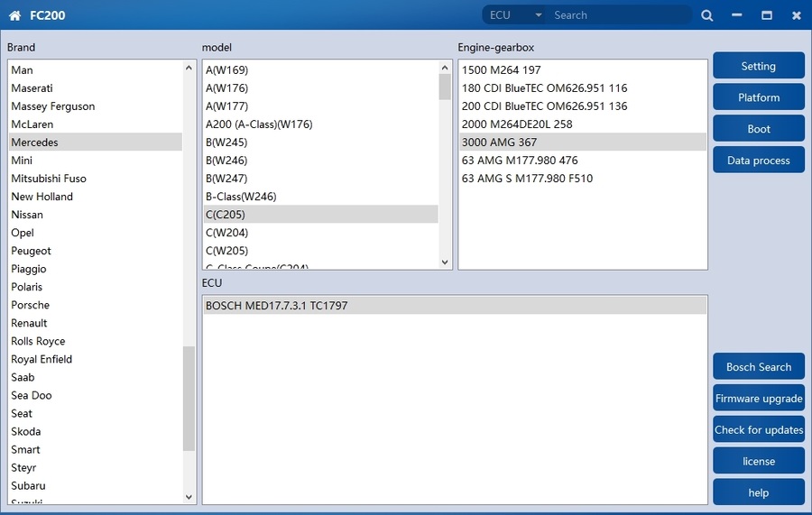Click model list scroll-down arrow
The width and height of the screenshot is (812, 515).
click(x=445, y=262)
